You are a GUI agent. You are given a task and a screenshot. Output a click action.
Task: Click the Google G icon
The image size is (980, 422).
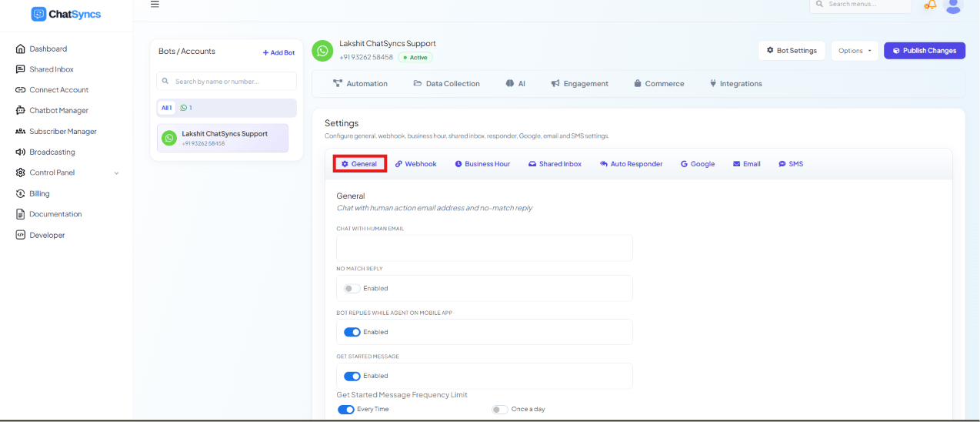click(x=684, y=164)
